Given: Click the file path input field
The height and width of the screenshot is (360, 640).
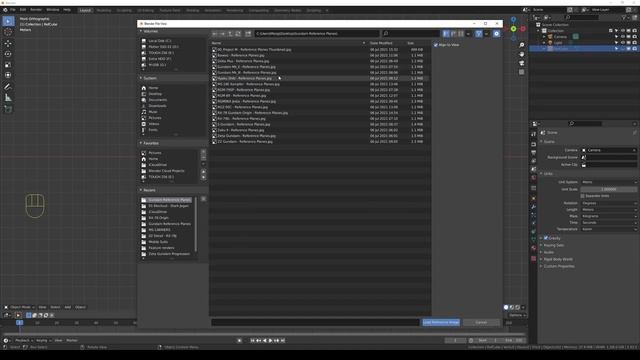Looking at the screenshot, I should pyautogui.click(x=317, y=33).
